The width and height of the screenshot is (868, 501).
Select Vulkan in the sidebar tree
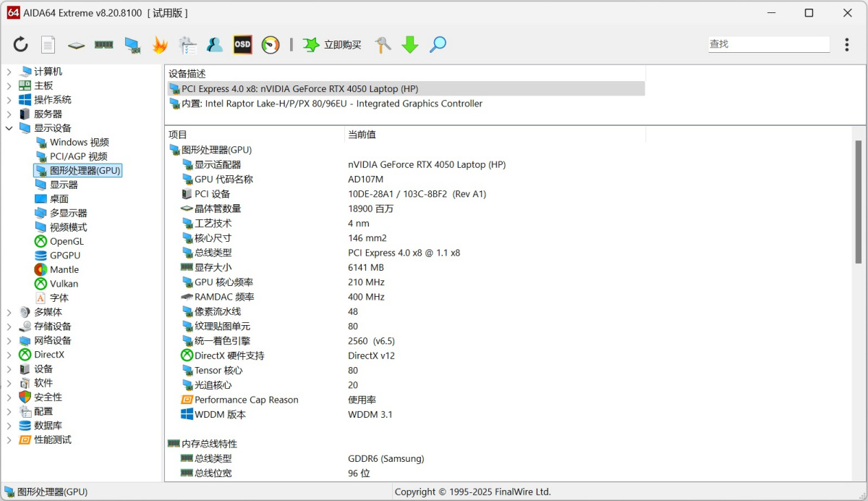(x=64, y=284)
